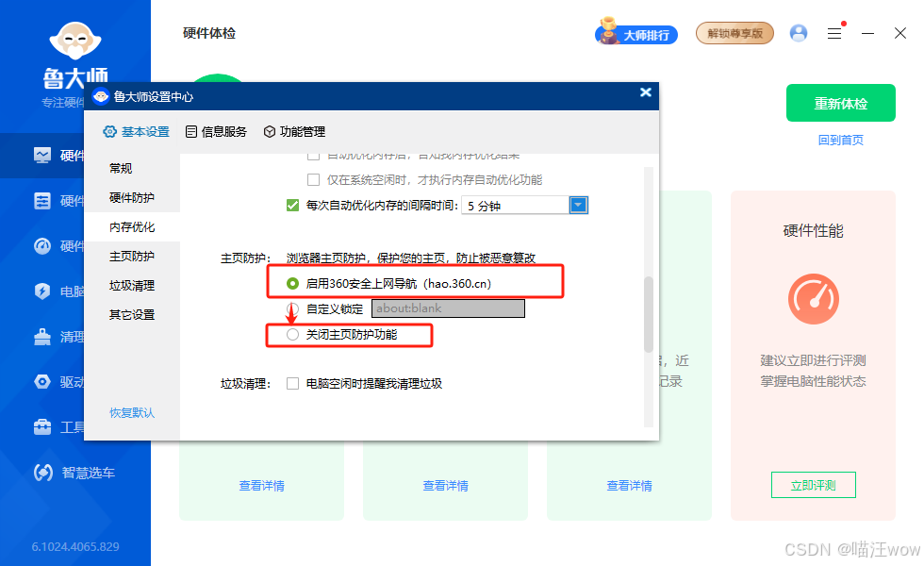This screenshot has height=566, width=924.
Task: Click the 解锁尊享版 button
Action: coord(734,33)
